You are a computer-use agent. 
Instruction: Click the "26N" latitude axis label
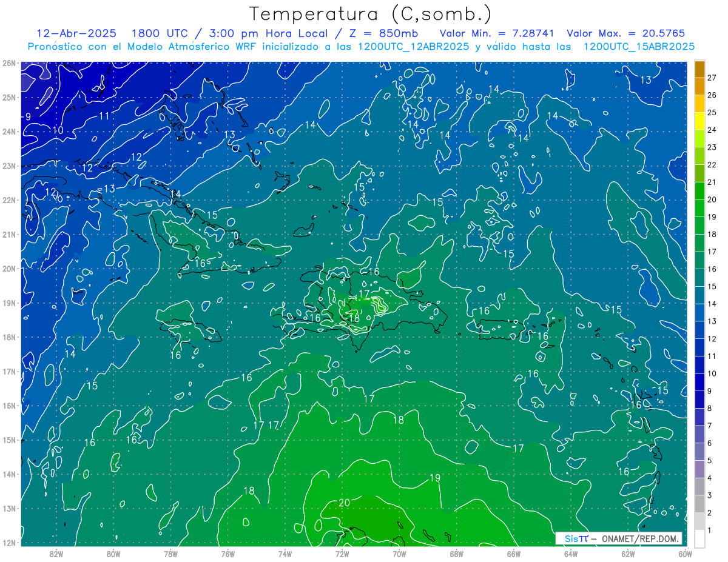click(8, 63)
